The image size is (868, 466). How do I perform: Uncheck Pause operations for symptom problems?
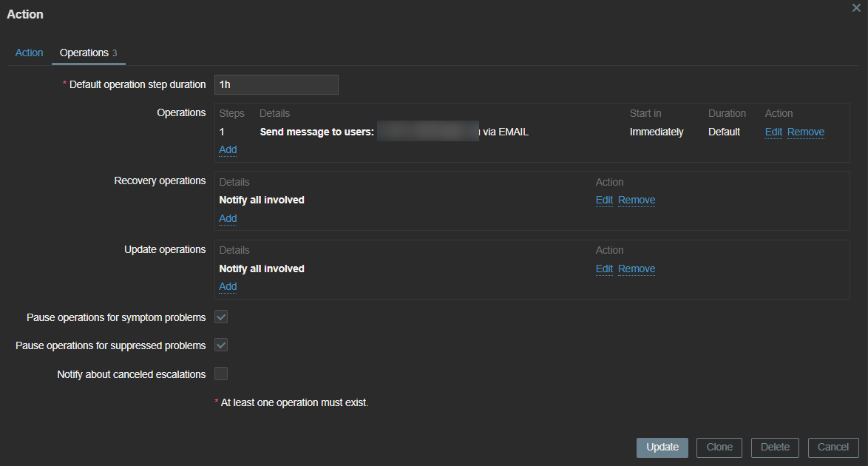pos(221,317)
